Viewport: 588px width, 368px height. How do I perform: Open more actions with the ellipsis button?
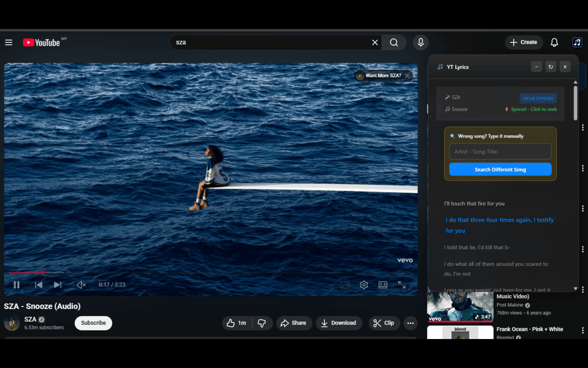[x=410, y=323]
